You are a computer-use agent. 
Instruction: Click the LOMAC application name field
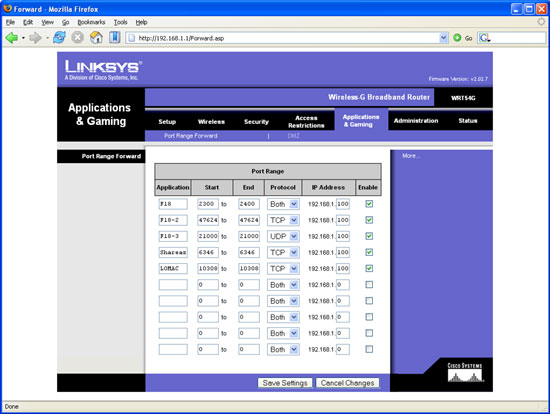coord(173,268)
